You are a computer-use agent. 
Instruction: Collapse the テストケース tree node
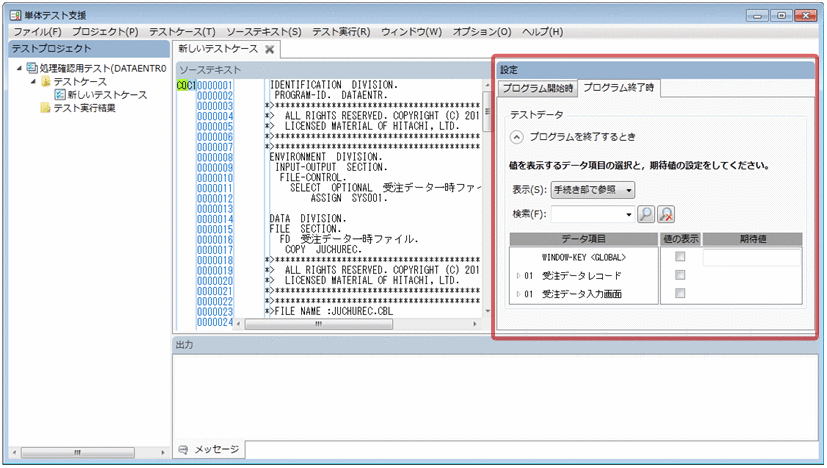pos(33,81)
